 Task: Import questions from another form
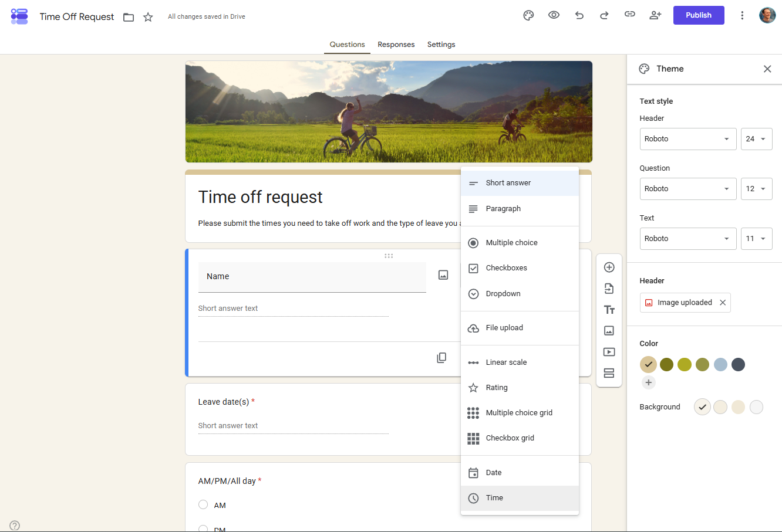pyautogui.click(x=609, y=289)
